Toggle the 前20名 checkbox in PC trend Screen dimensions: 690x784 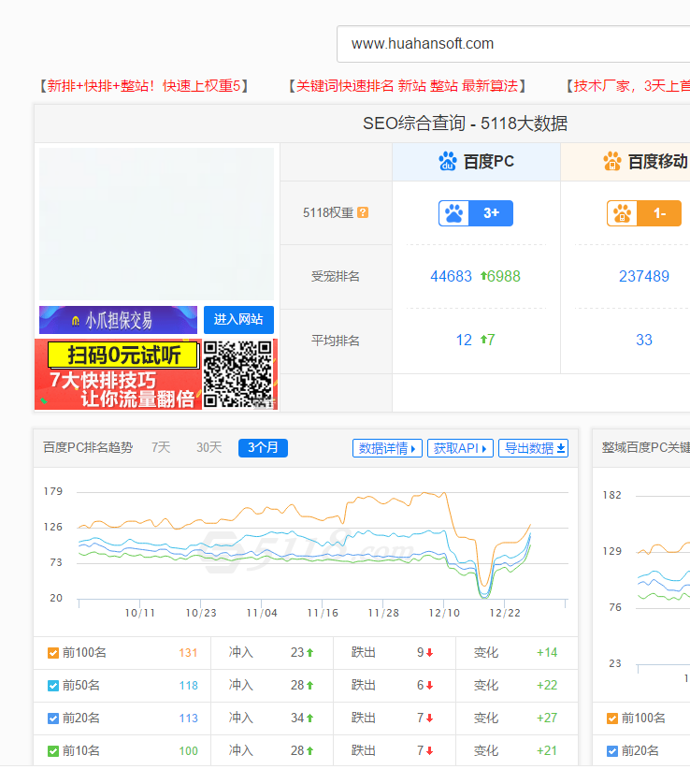point(53,719)
